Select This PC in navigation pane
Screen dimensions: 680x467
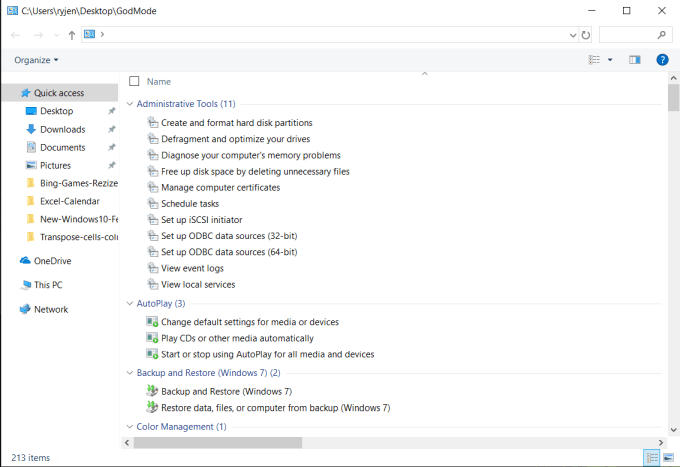(42, 285)
